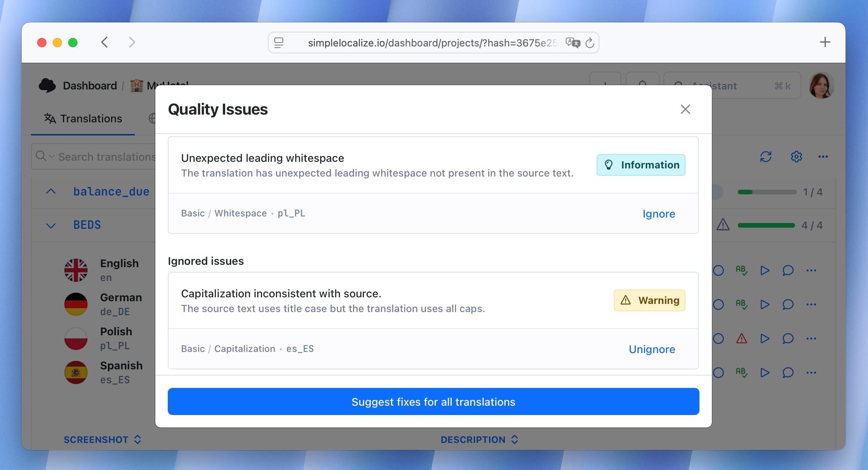Open the translations settings gear icon

click(x=796, y=156)
